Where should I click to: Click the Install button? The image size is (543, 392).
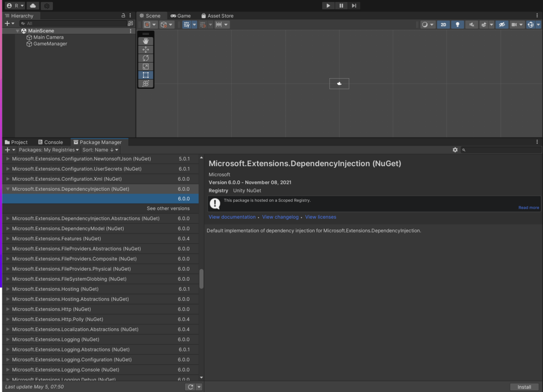(x=524, y=387)
